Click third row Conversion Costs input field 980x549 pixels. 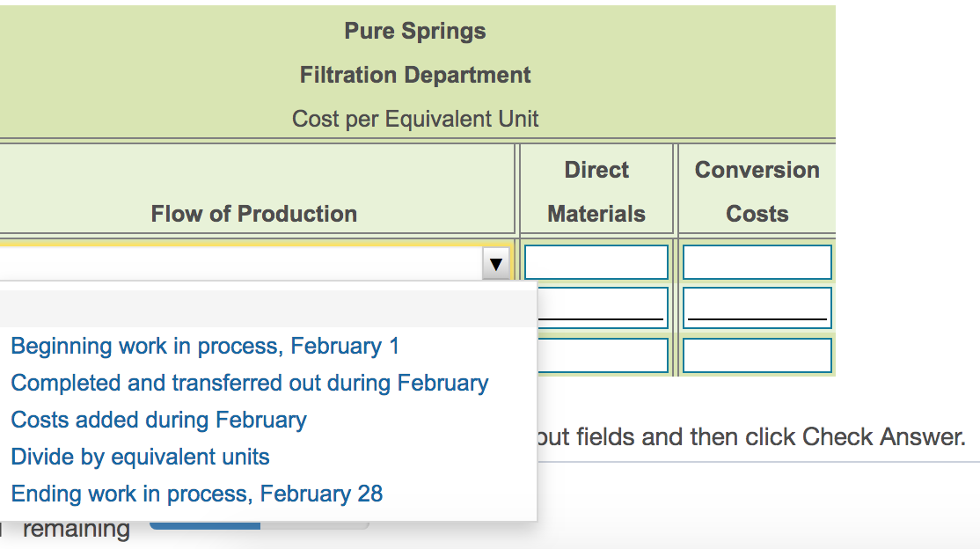click(x=757, y=355)
